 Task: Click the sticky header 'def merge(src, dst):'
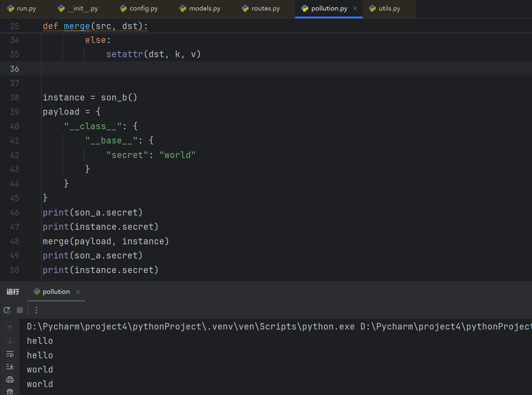pos(95,26)
